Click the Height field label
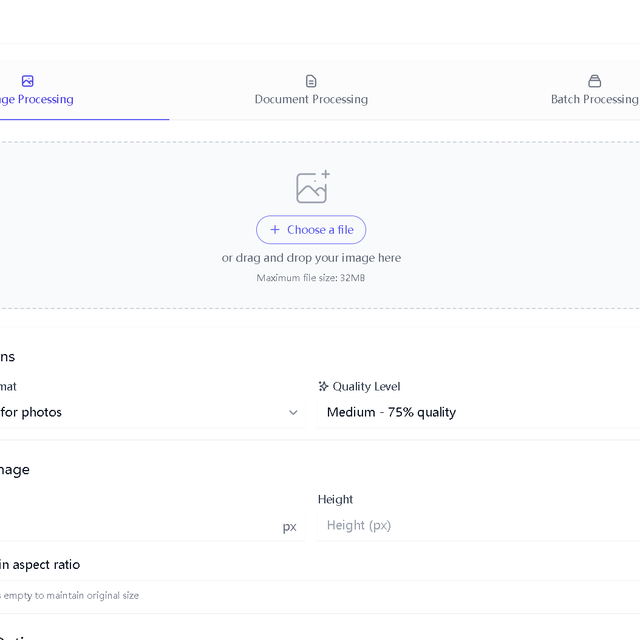This screenshot has height=640, width=640. [335, 499]
